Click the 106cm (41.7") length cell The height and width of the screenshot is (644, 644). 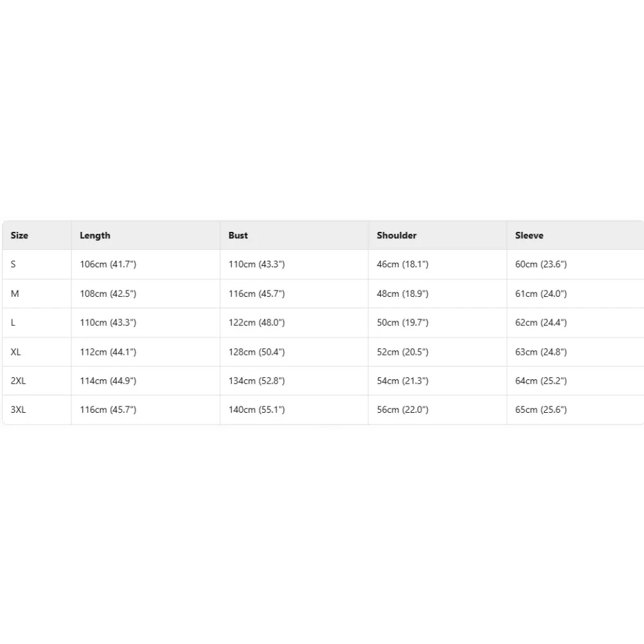(108, 265)
